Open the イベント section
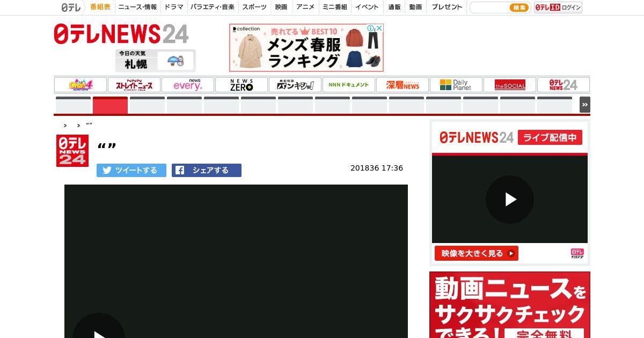644x338 pixels. (x=367, y=8)
